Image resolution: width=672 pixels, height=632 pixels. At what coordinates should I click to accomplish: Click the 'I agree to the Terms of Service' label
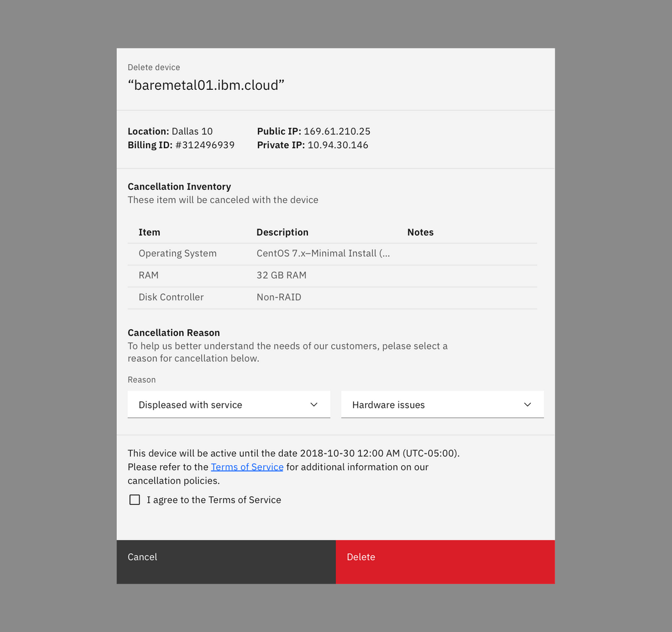[213, 500]
